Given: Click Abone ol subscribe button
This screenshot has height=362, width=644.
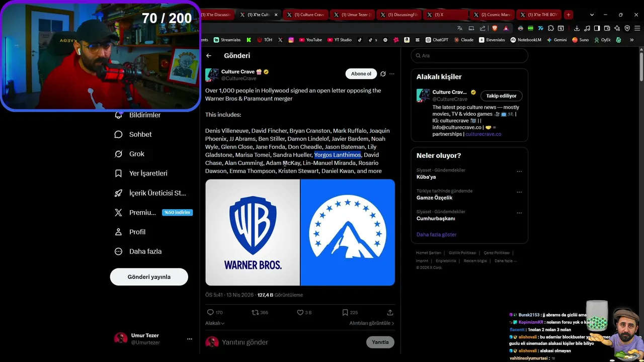Looking at the screenshot, I should (361, 74).
